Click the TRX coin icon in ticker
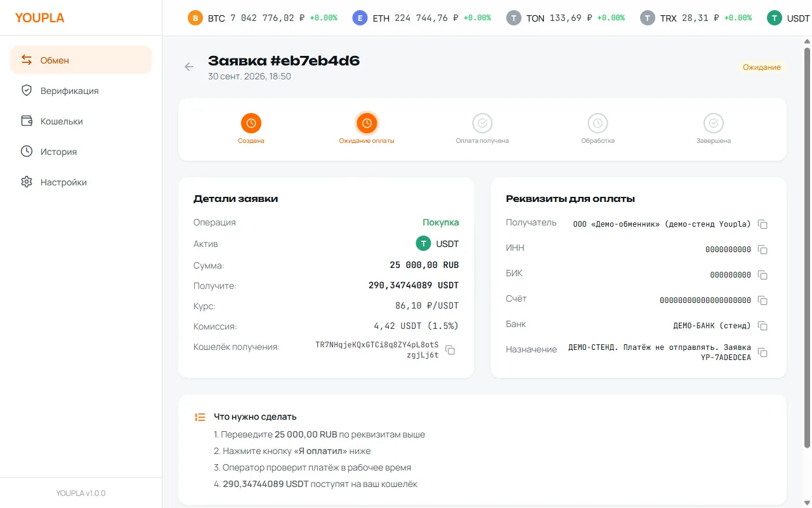 tap(648, 18)
